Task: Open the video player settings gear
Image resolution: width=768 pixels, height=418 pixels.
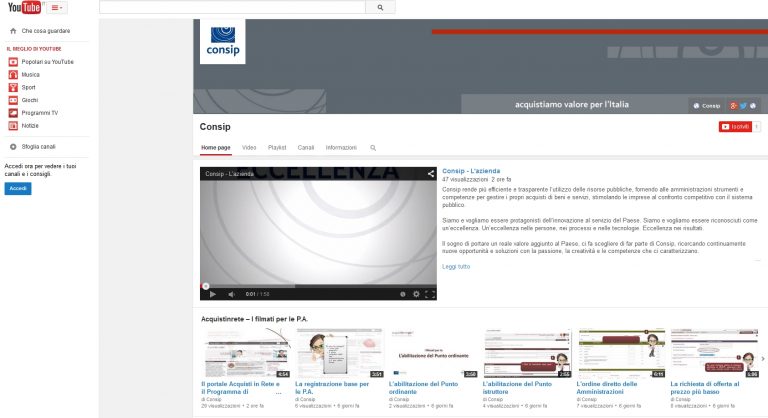Action: click(416, 294)
